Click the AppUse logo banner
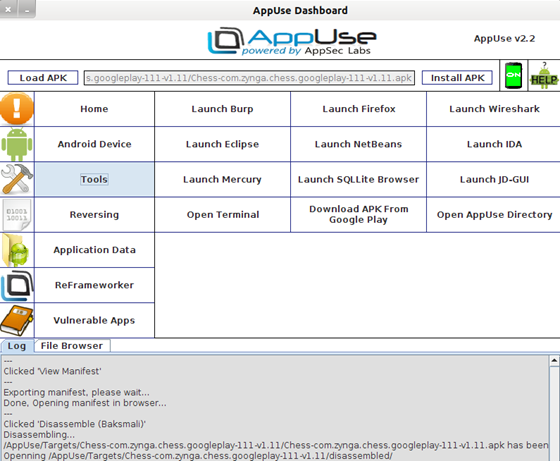Viewport: 560px width, 467px height. (292, 41)
